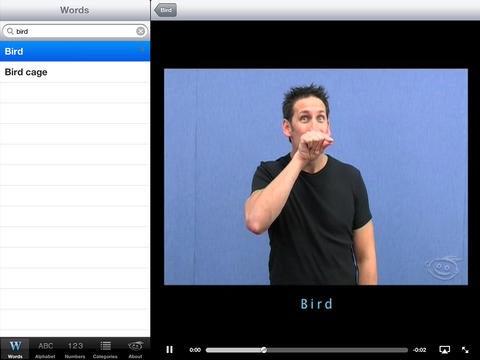Select Bird cage from results
This screenshot has height=360, width=480.
(x=75, y=72)
